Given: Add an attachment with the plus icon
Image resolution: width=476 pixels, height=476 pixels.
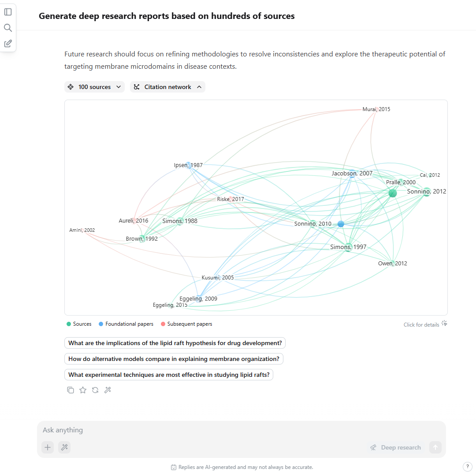Looking at the screenshot, I should (48, 447).
